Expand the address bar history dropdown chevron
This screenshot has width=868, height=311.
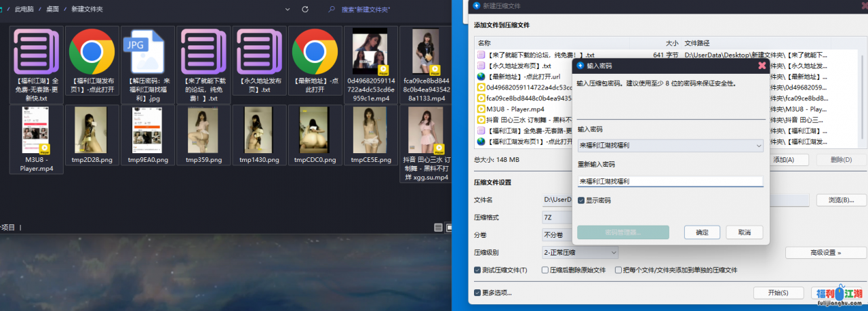[x=288, y=9]
